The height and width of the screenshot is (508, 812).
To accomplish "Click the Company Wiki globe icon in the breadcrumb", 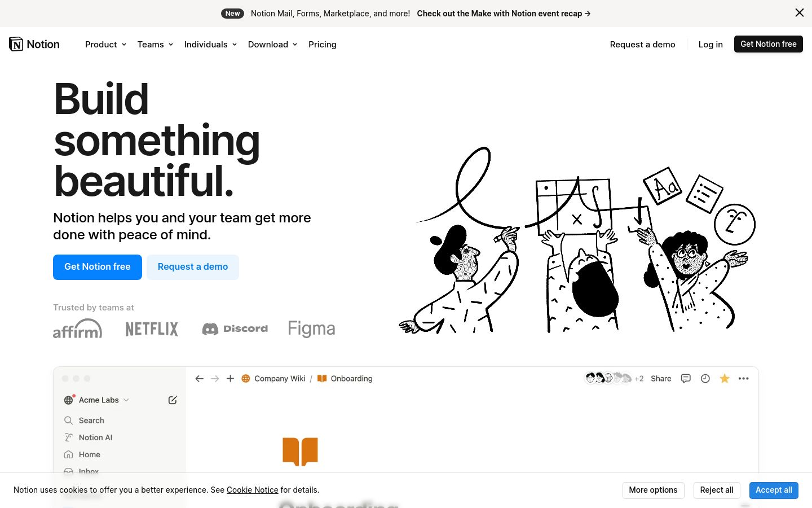I will click(246, 379).
